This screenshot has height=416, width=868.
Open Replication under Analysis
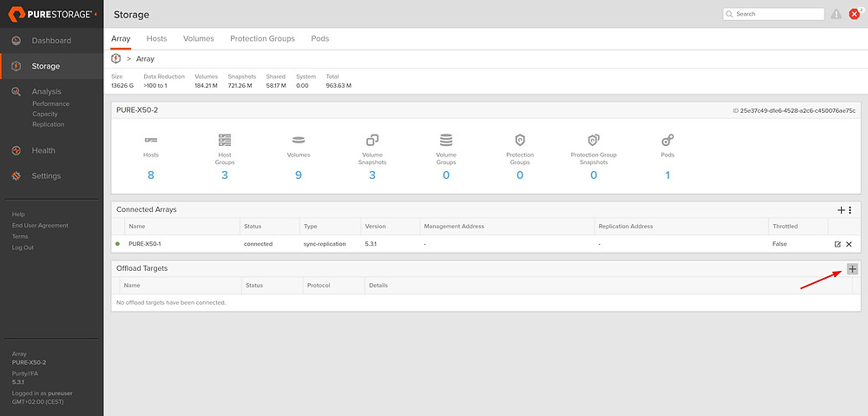click(48, 124)
